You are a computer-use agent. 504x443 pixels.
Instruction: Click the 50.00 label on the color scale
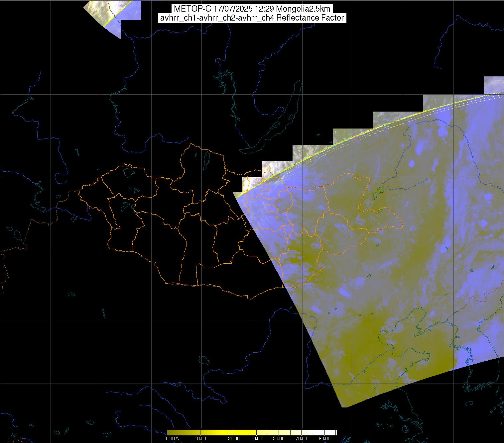click(x=279, y=438)
